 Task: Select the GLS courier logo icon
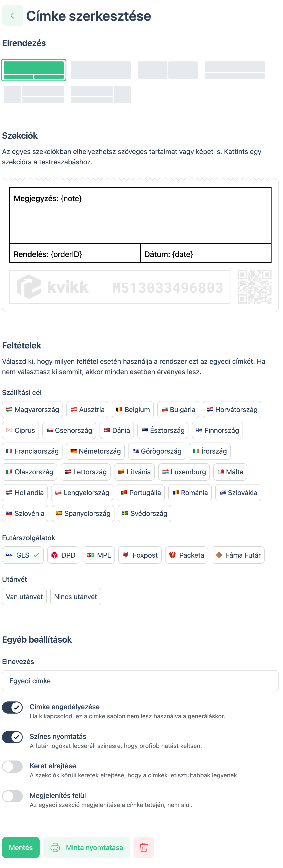[x=9, y=555]
